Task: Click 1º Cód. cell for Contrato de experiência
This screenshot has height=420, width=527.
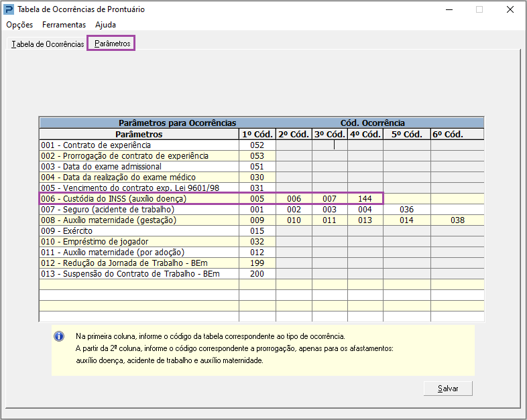Action: pos(257,145)
